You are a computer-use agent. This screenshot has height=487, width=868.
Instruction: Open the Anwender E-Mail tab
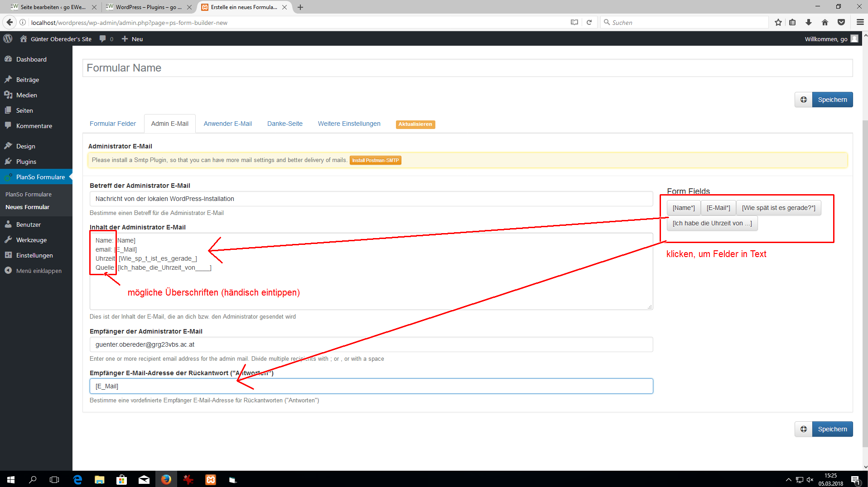[228, 124]
